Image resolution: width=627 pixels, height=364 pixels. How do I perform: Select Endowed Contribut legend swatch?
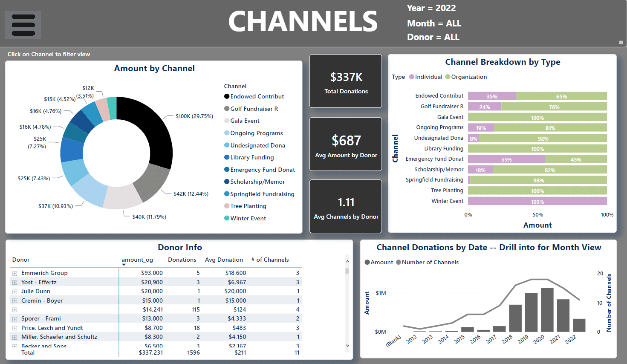point(227,97)
